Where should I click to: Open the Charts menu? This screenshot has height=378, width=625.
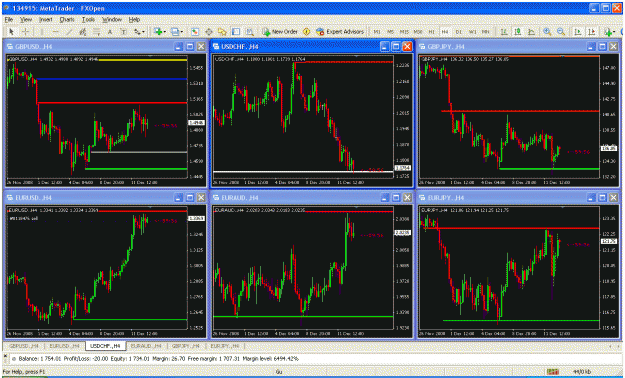pyautogui.click(x=67, y=19)
